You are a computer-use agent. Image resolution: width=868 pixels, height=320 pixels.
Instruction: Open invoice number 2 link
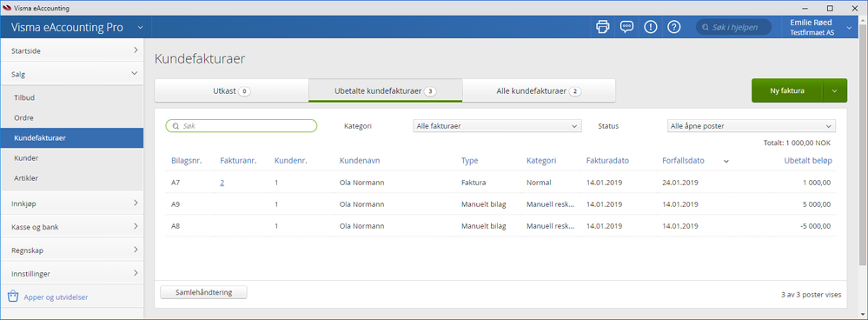coord(222,183)
